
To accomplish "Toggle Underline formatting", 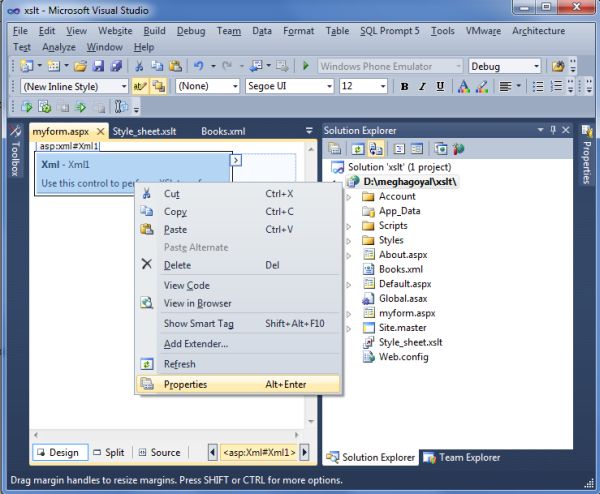I will click(440, 86).
